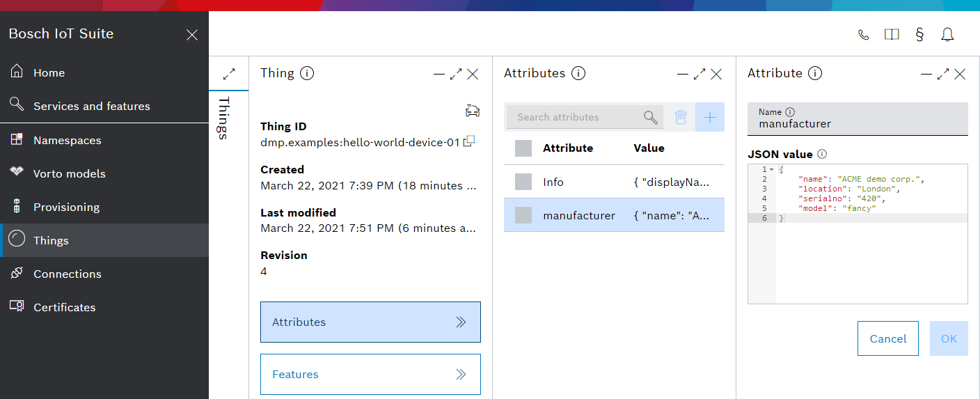Image resolution: width=980 pixels, height=399 pixels.
Task: Click the Vorto models icon
Action: 17,172
